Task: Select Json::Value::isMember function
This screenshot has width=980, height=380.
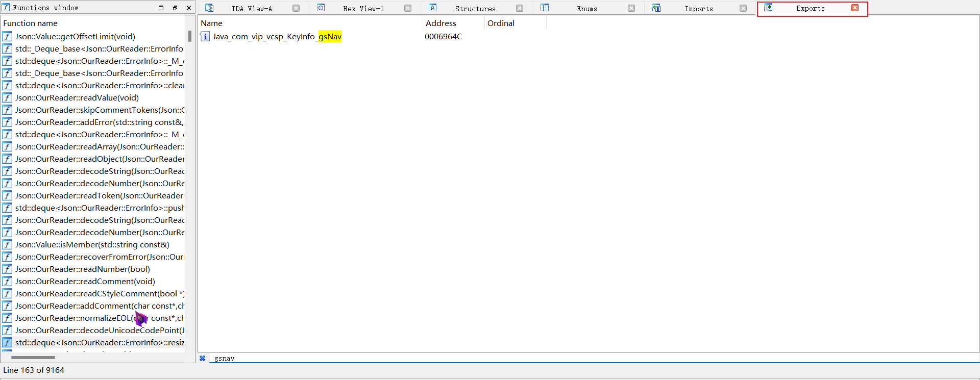Action: point(93,245)
